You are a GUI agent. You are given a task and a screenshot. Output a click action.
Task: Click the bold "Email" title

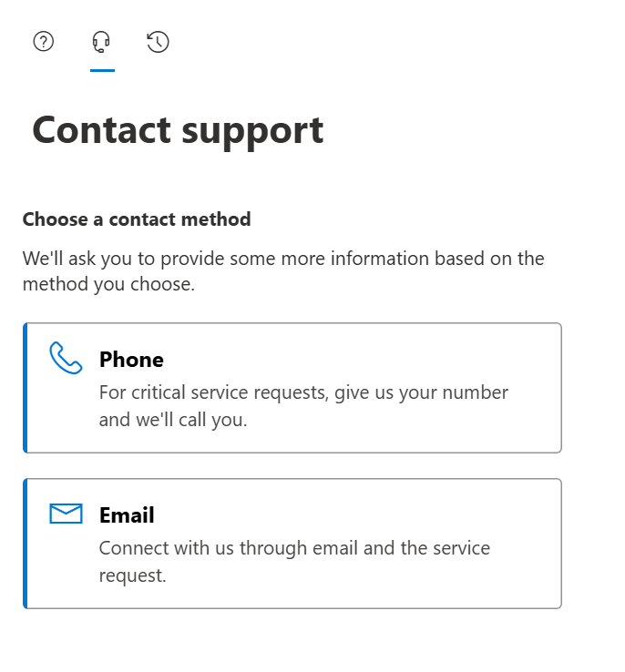[127, 514]
